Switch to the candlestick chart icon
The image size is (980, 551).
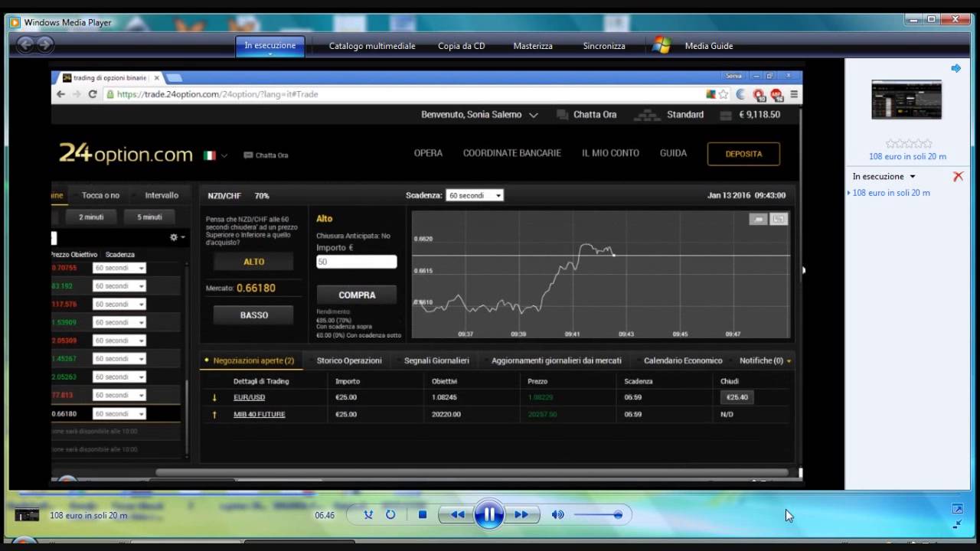coord(779,219)
